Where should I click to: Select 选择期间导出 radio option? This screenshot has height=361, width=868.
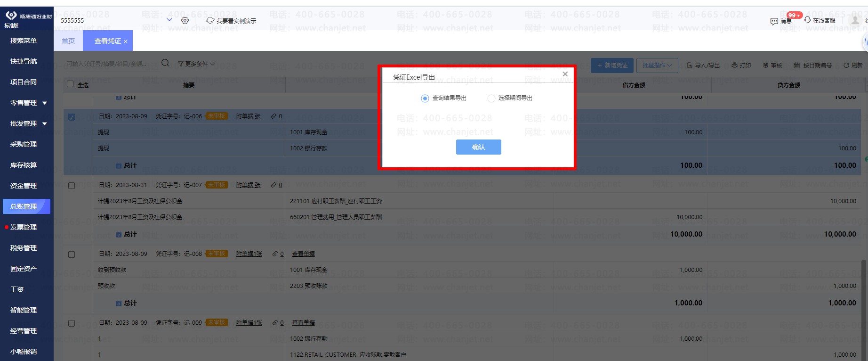[x=491, y=98]
